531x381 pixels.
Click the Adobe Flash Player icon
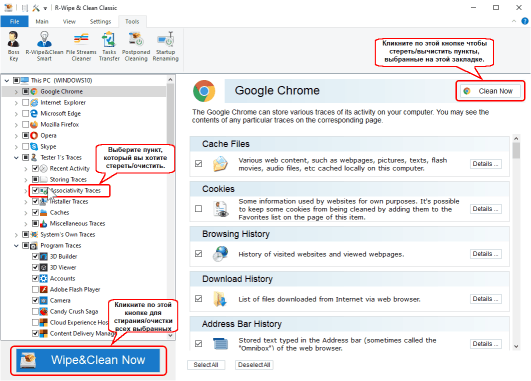coord(43,289)
